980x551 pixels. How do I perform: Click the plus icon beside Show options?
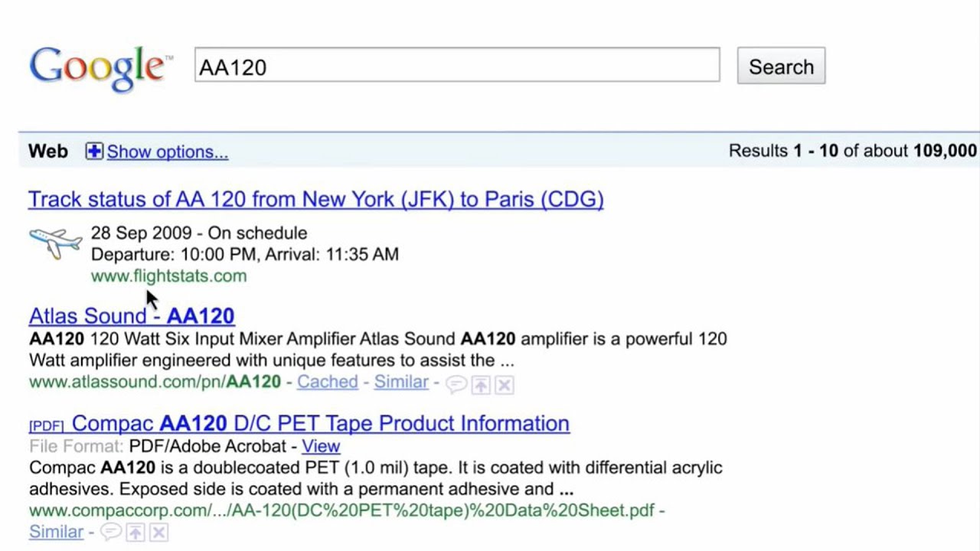coord(94,152)
